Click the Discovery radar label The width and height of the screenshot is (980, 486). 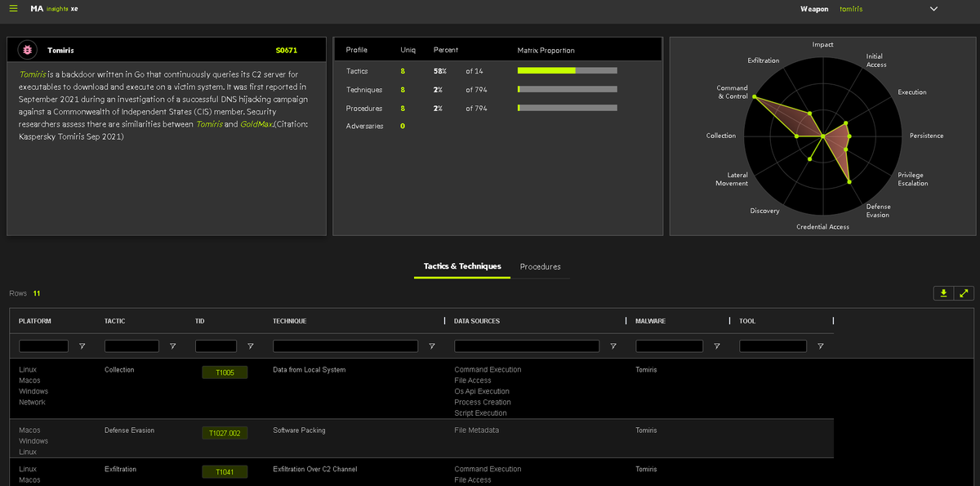click(x=764, y=212)
